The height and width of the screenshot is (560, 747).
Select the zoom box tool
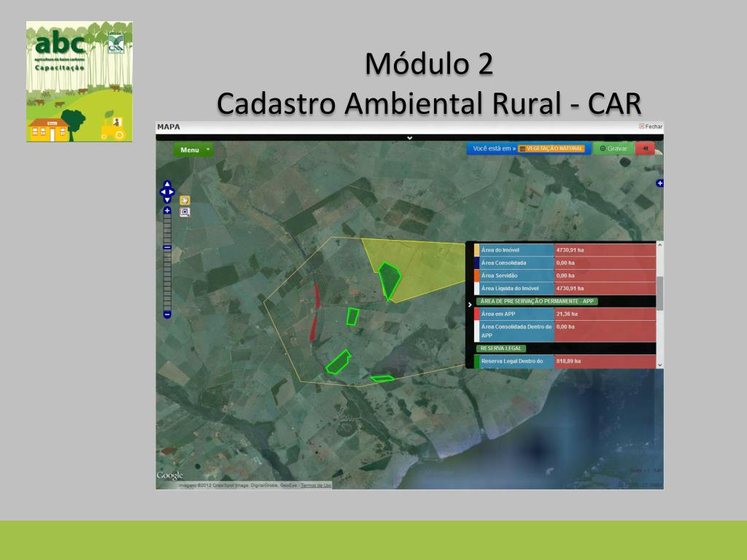pyautogui.click(x=185, y=212)
